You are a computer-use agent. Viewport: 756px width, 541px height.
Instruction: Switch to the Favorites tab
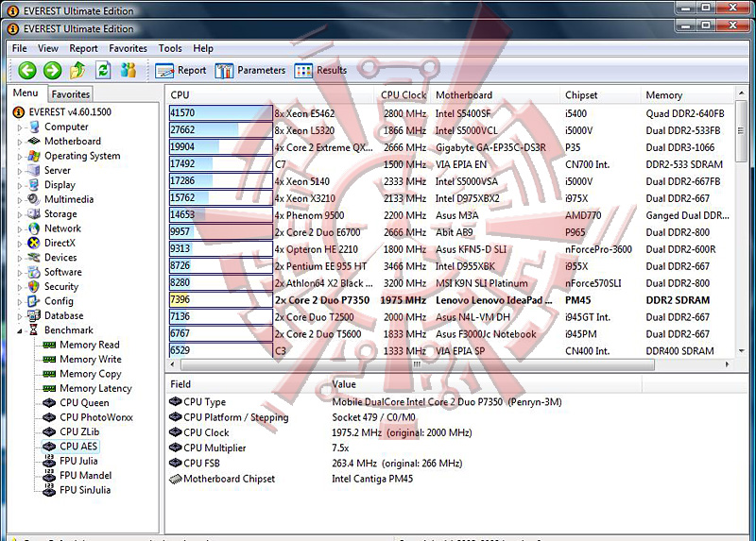(x=70, y=93)
